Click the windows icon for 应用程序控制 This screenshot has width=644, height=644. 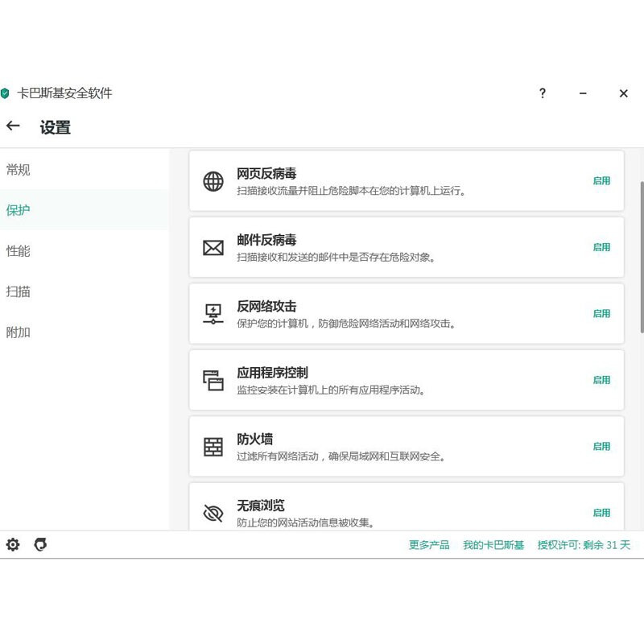pos(213,380)
